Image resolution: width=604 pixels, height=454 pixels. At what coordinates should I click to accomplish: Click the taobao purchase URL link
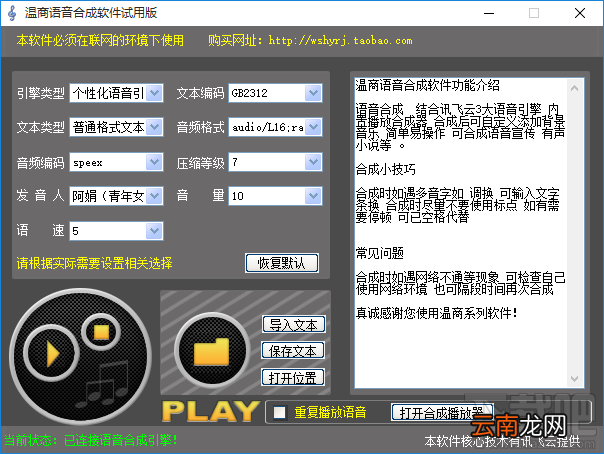[x=341, y=40]
